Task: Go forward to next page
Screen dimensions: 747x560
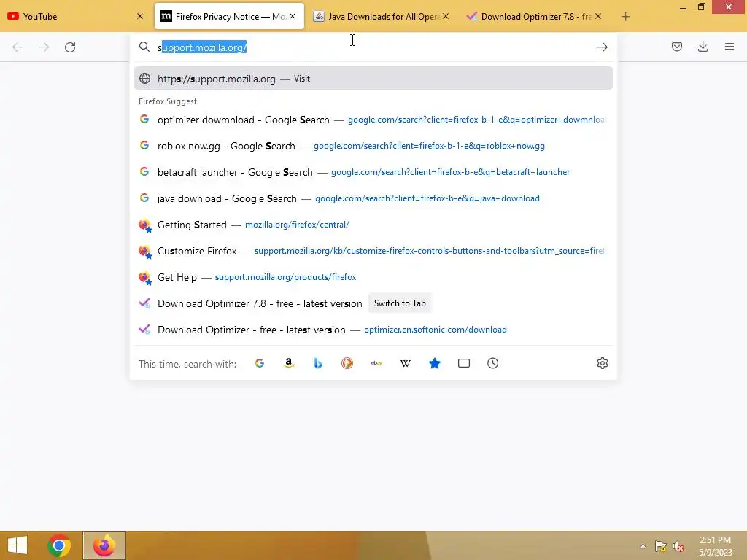Action: pyautogui.click(x=44, y=47)
